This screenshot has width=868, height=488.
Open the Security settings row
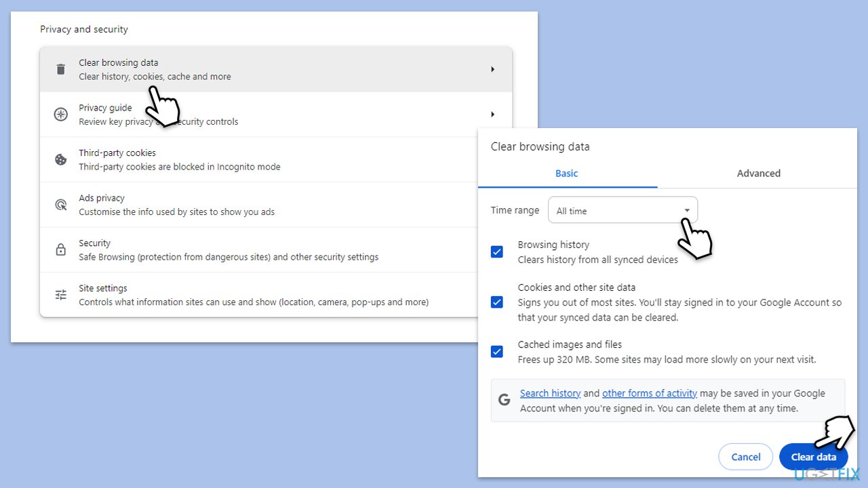[x=258, y=249]
